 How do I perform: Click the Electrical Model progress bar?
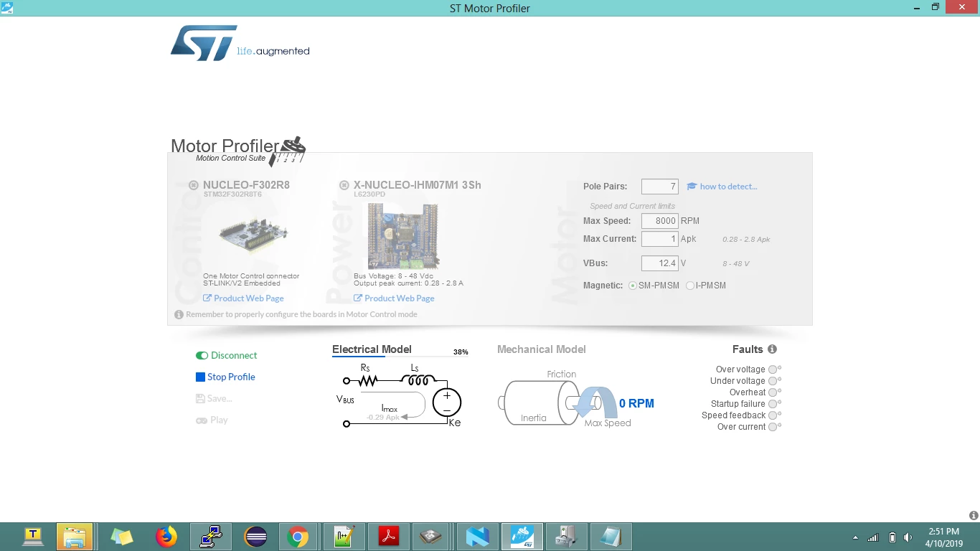pos(400,357)
